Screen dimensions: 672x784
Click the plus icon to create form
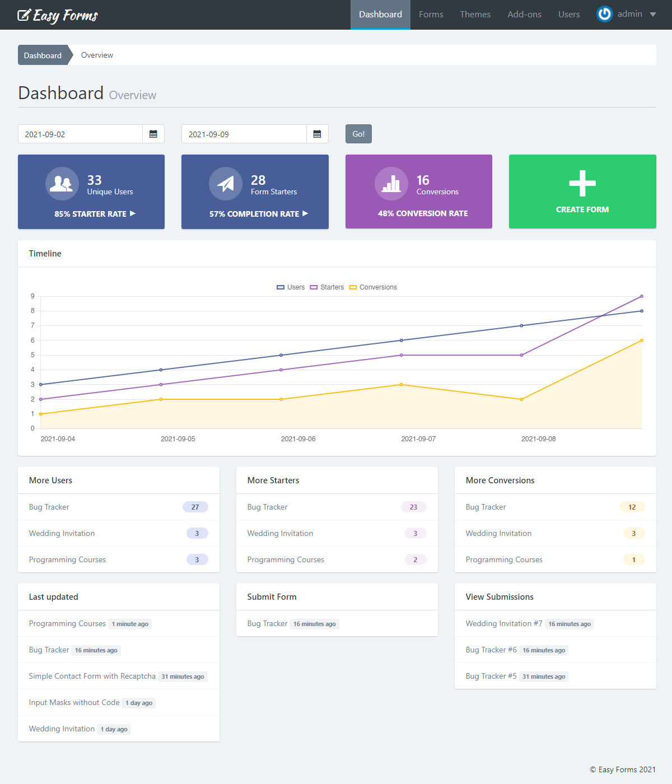click(x=582, y=183)
